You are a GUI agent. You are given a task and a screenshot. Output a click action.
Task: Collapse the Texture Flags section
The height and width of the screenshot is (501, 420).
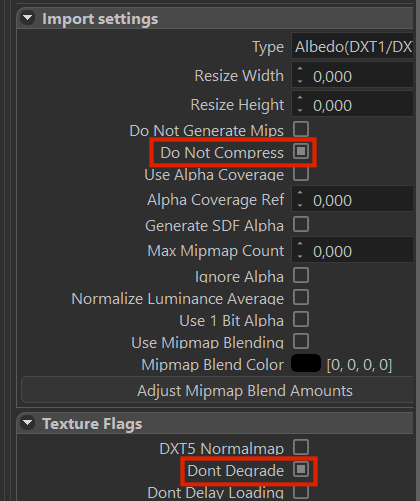pyautogui.click(x=28, y=423)
